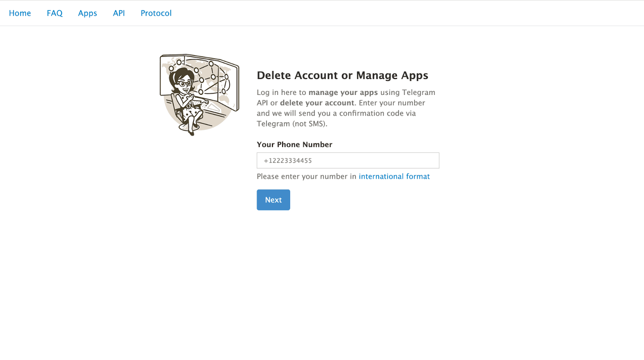Image resolution: width=644 pixels, height=360 pixels.
Task: Go to the Home page link
Action: click(20, 13)
